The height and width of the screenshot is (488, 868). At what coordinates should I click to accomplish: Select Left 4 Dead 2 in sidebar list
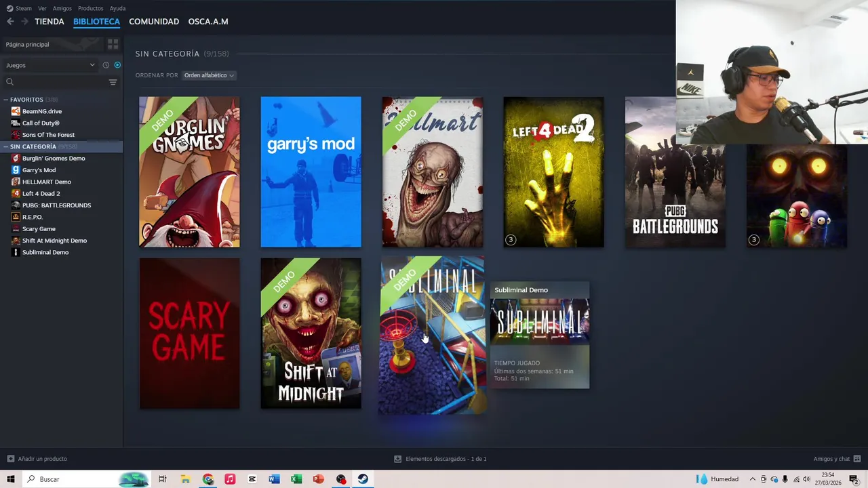coord(41,193)
